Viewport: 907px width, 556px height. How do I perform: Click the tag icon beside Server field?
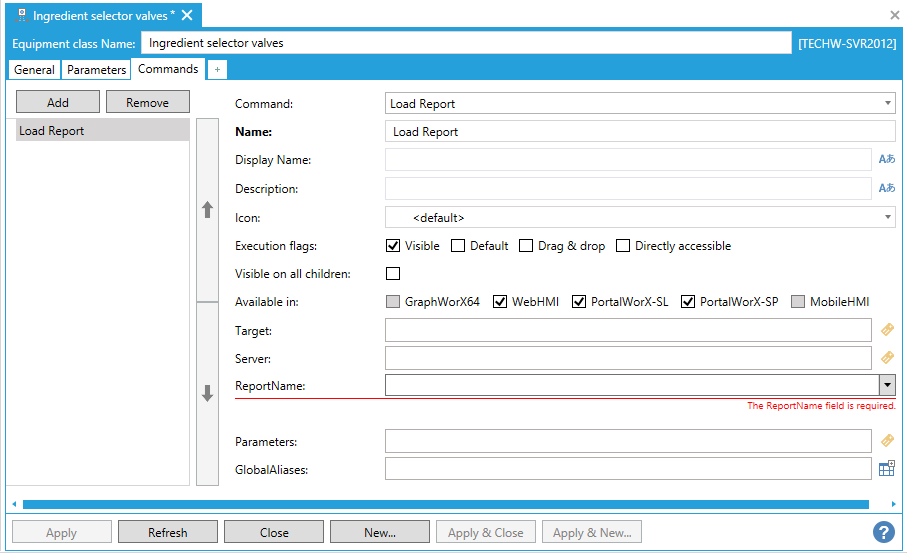click(x=886, y=357)
